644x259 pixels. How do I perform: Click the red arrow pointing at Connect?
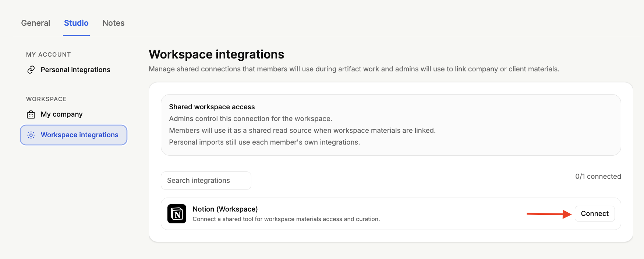549,214
